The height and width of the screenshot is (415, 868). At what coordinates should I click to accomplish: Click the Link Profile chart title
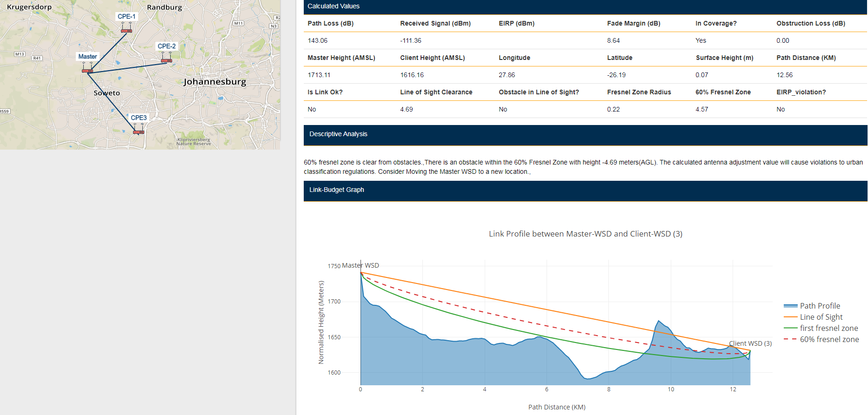[585, 234]
